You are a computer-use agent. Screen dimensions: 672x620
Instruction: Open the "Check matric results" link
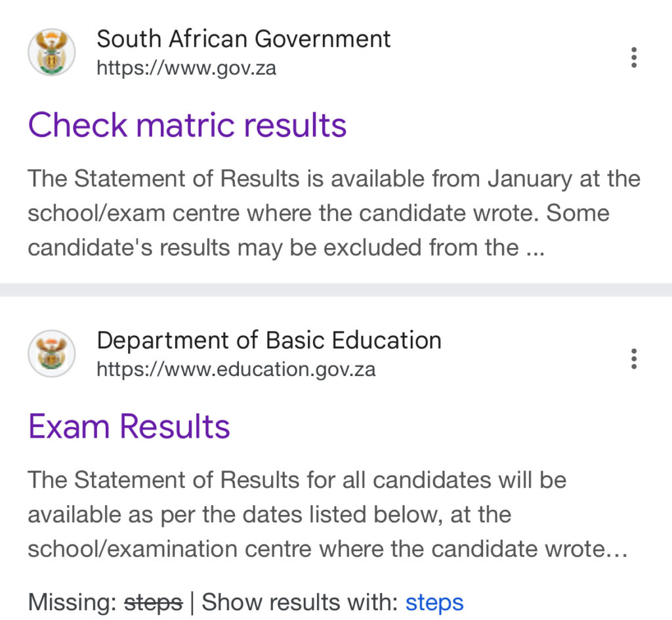pos(187,125)
